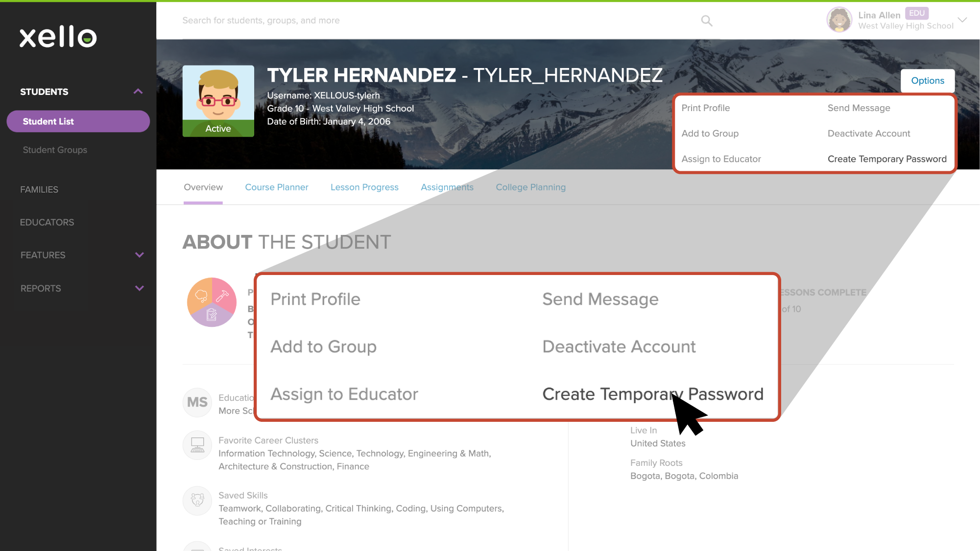
Task: Switch to the Course Planner tab
Action: [x=277, y=187]
